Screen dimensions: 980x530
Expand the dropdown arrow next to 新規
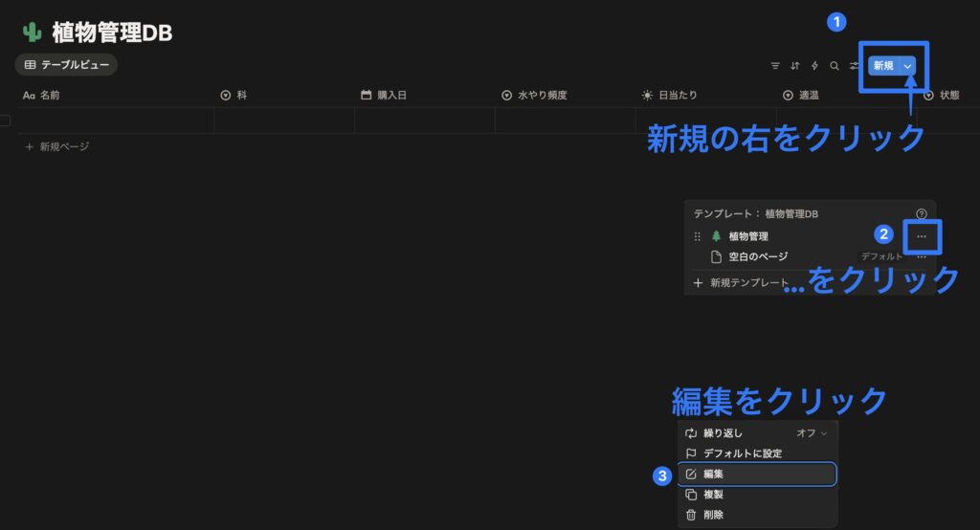tap(907, 66)
